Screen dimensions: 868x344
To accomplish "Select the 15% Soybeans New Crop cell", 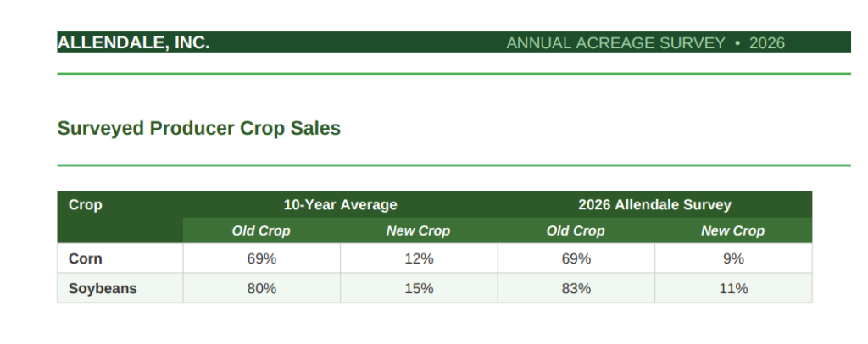I will [x=418, y=288].
